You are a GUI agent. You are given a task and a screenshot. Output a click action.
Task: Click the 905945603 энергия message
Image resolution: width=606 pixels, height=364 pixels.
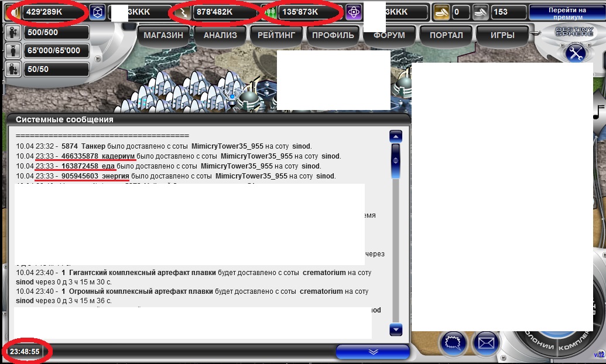pos(176,176)
